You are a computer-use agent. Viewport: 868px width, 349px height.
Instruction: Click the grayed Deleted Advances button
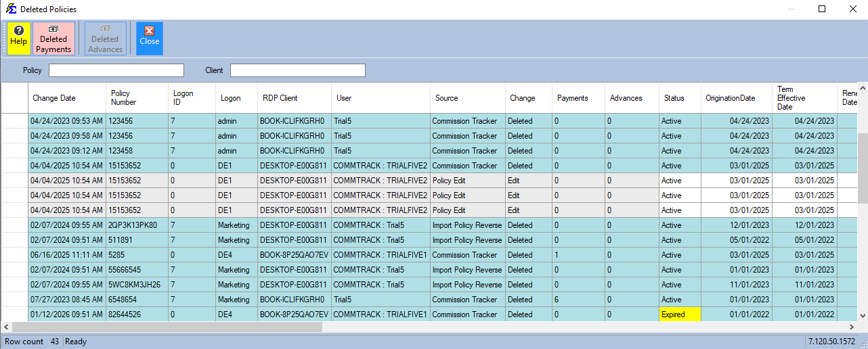click(x=106, y=39)
